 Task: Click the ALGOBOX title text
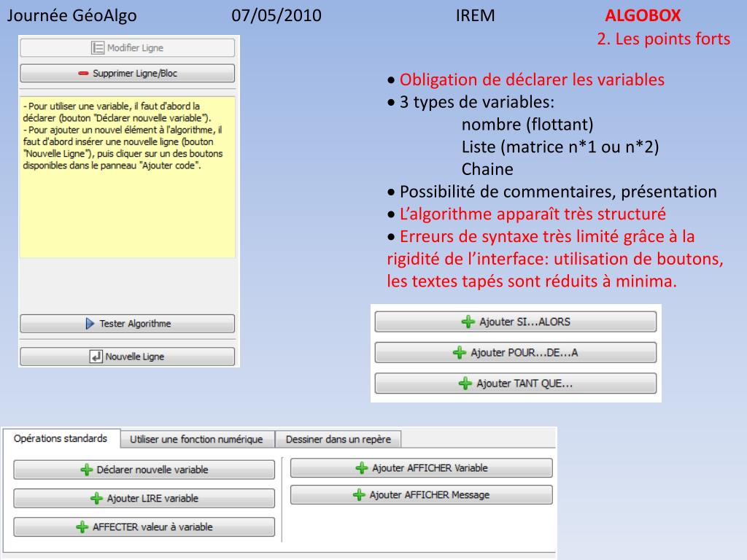(x=643, y=16)
